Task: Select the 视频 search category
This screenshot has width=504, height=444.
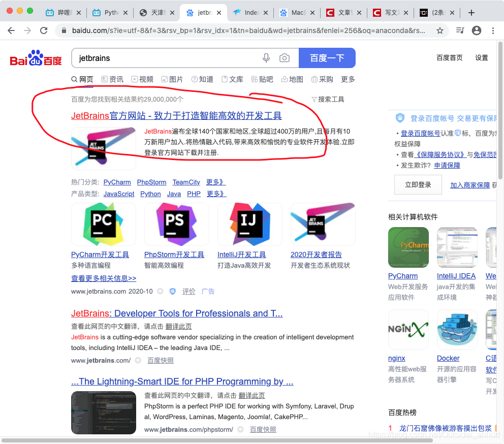Action: coord(142,79)
